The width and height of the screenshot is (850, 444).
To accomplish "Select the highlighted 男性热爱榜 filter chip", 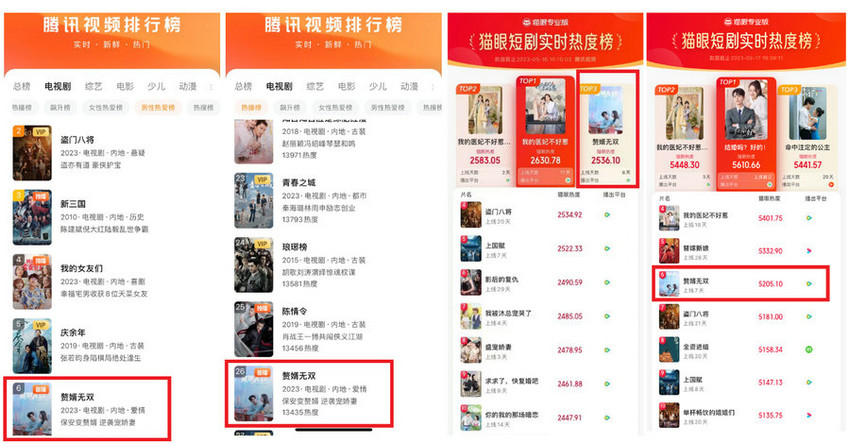I will [x=158, y=108].
